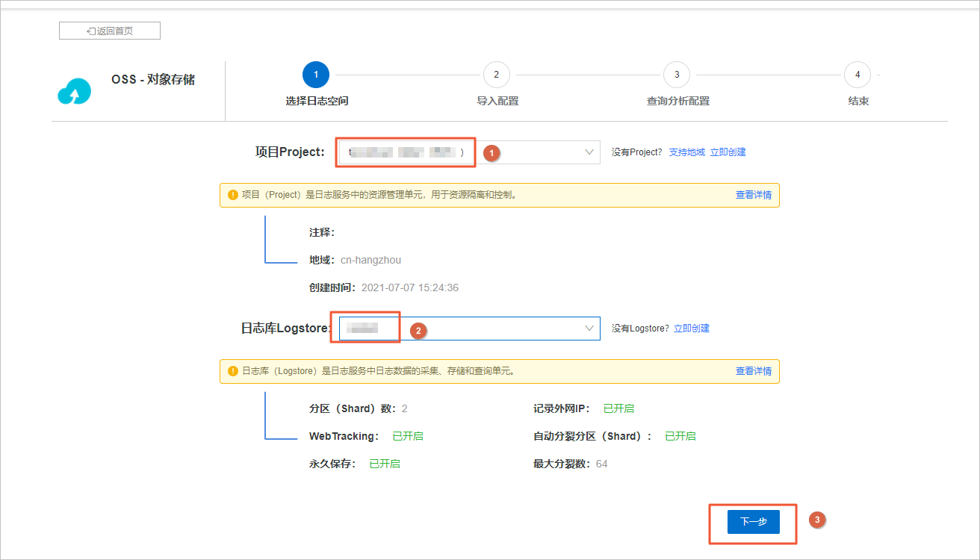The height and width of the screenshot is (560, 980).
Task: Open 支持地域 link for supported regions
Action: [x=686, y=152]
